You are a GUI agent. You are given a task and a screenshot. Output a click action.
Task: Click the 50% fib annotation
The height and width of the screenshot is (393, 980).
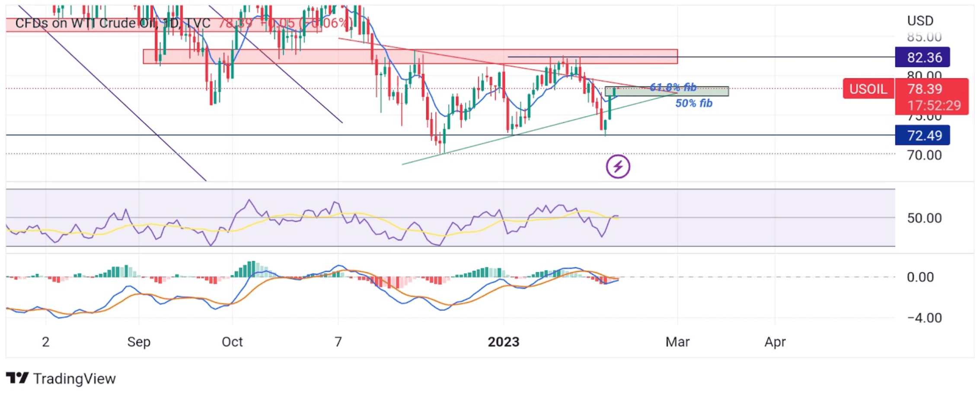pos(694,103)
